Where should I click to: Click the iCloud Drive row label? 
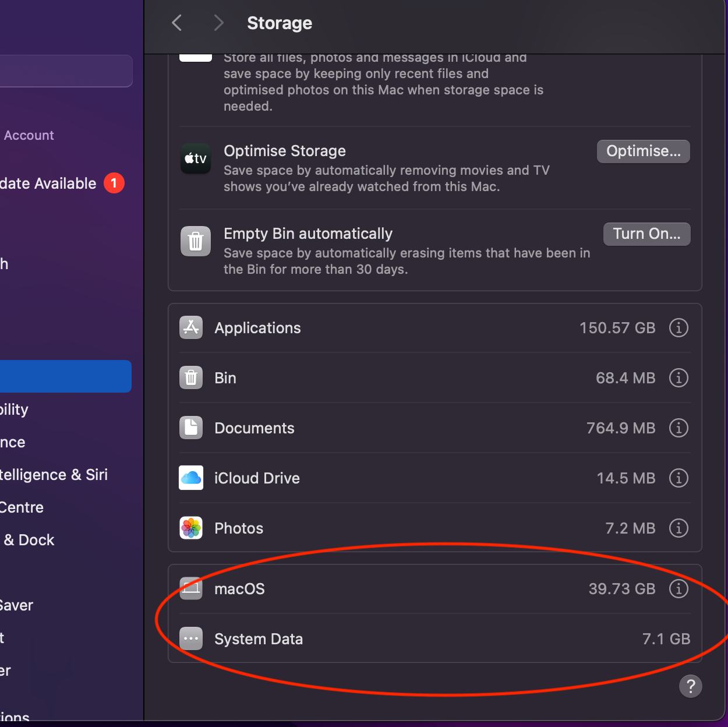[257, 478]
